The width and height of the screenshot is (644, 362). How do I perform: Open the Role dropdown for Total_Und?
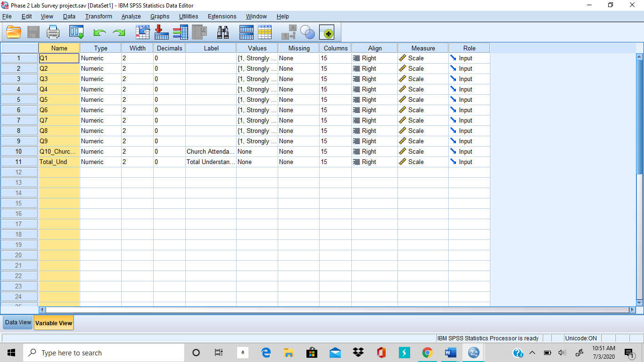468,162
